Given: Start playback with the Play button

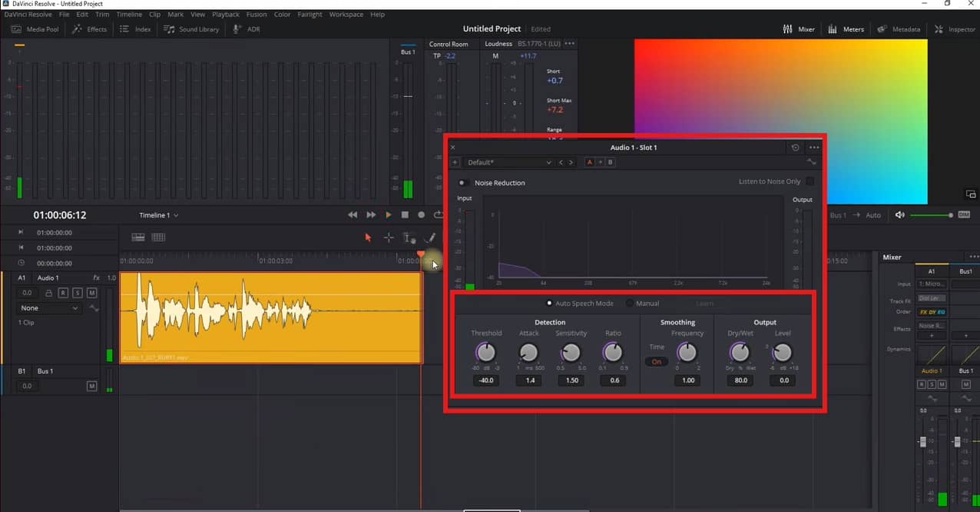Looking at the screenshot, I should pos(388,215).
